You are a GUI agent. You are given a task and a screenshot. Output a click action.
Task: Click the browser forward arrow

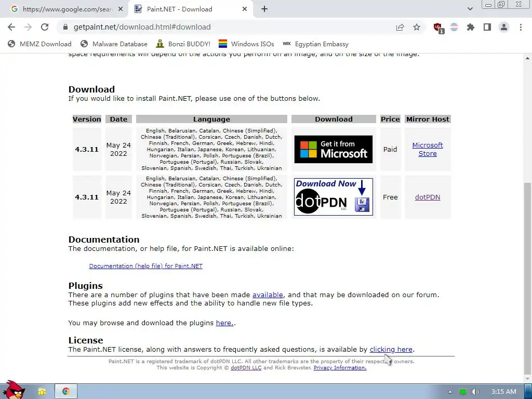(28, 27)
